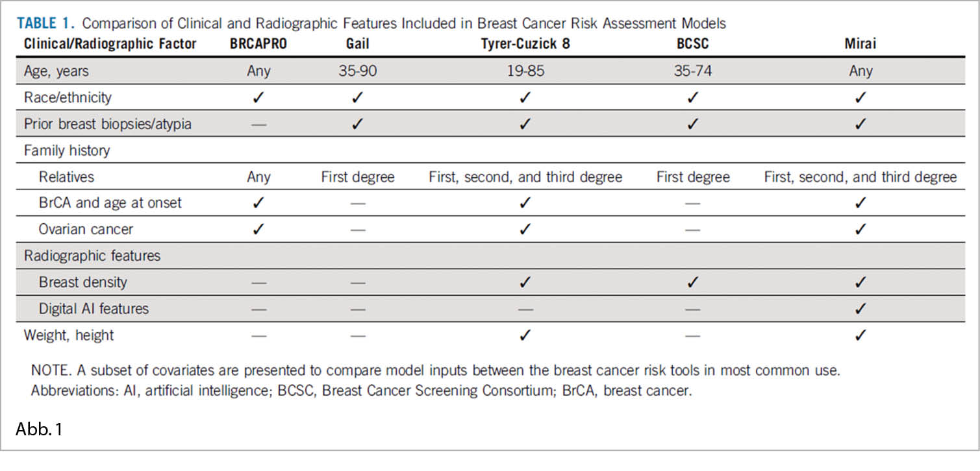Image resolution: width=980 pixels, height=471 pixels.
Task: Click the Gail checkmark for Prior breast biopsies/atypia
Action: [357, 123]
